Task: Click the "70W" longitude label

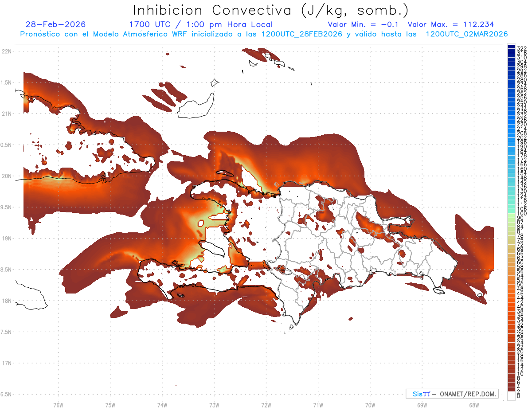Action: click(370, 405)
